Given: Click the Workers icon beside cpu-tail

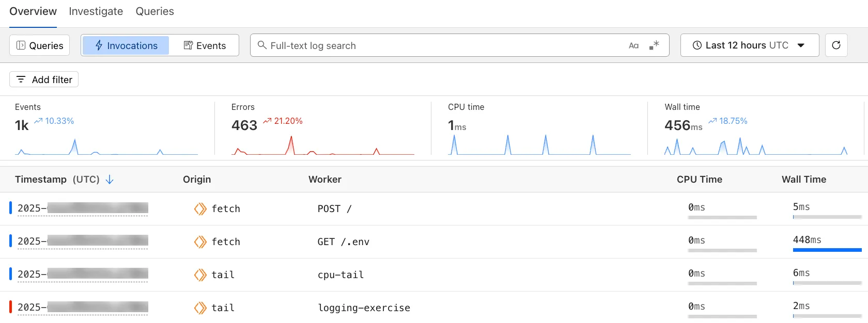Looking at the screenshot, I should pos(200,274).
